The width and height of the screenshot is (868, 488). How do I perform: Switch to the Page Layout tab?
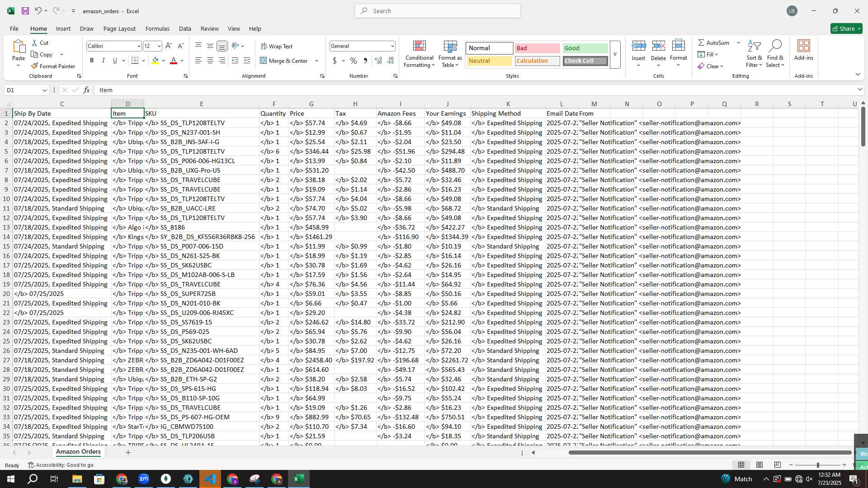click(x=119, y=28)
